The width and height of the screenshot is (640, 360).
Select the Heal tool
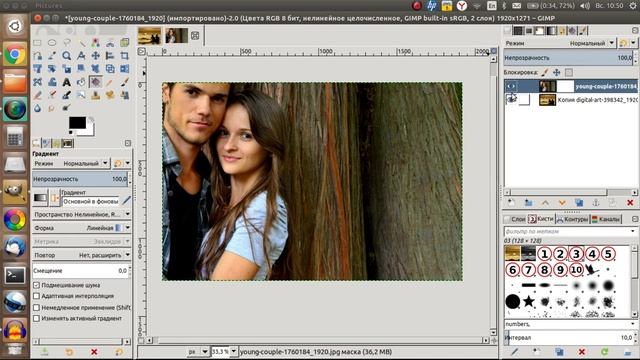pos(110,95)
